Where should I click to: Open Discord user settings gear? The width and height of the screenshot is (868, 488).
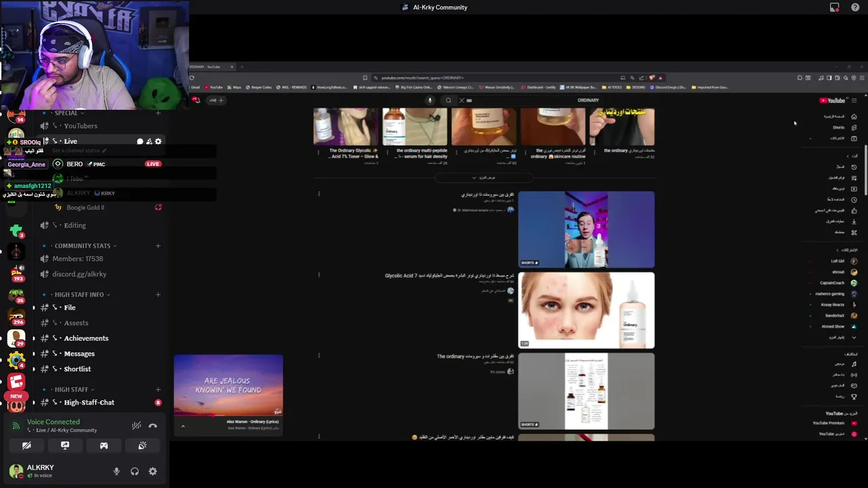[153, 471]
